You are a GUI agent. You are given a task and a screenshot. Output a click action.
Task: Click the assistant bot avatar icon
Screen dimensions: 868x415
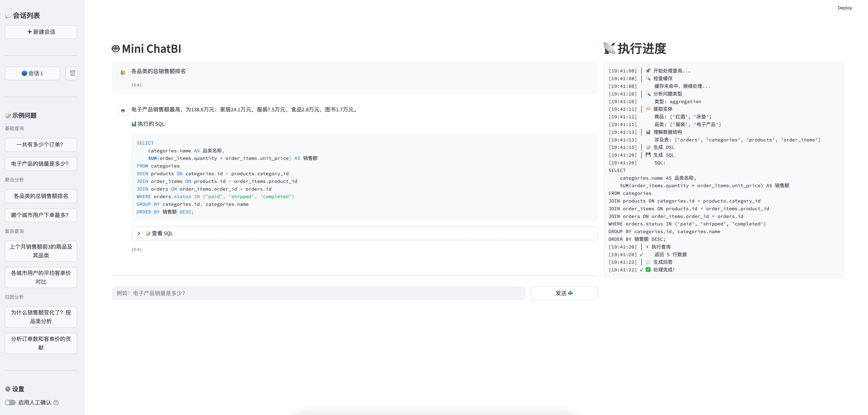[123, 110]
